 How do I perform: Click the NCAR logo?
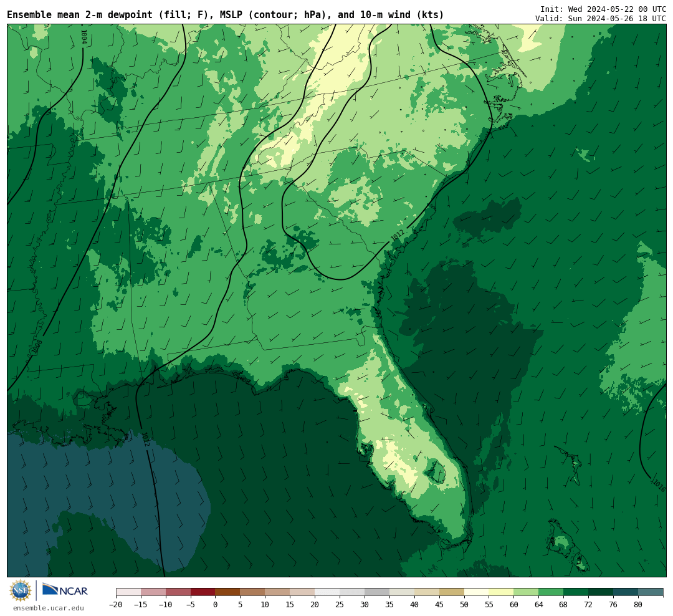point(65,590)
